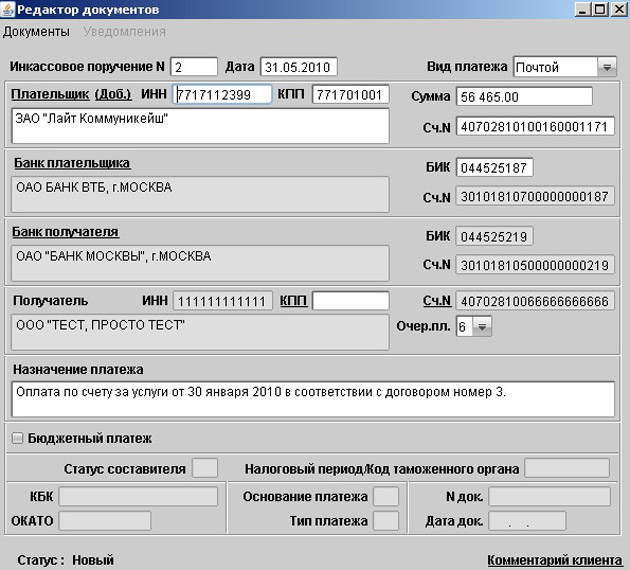Screen dimensions: 630x570
Task: Expand the Вид платежа dropdown arrow
Action: tap(607, 67)
